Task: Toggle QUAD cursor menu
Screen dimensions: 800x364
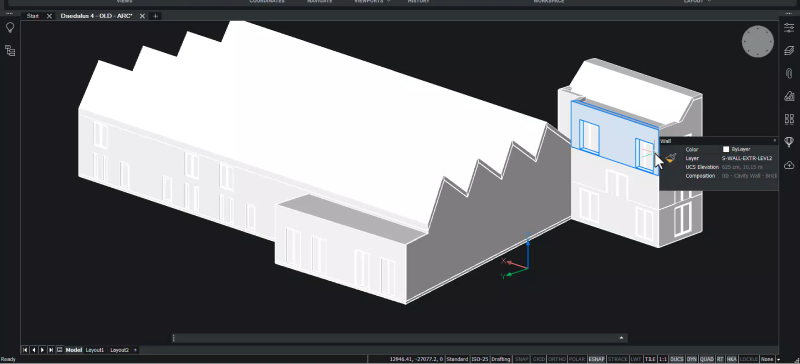Action: point(707,359)
